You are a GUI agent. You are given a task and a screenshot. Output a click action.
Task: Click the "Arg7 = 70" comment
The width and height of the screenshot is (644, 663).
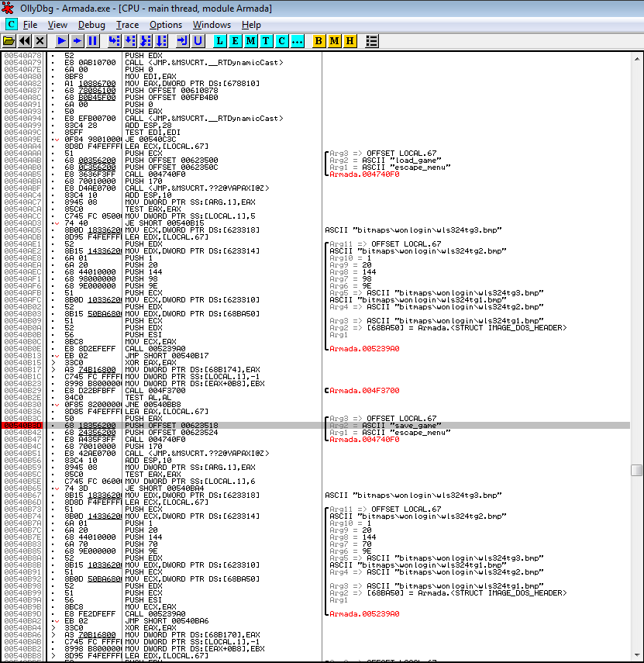350,544
